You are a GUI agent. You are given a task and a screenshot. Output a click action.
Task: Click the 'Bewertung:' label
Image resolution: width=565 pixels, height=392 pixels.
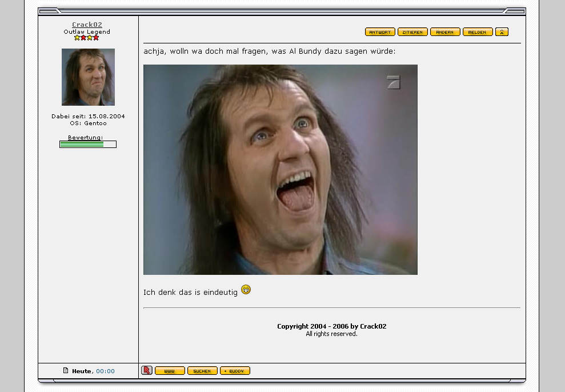pos(85,137)
